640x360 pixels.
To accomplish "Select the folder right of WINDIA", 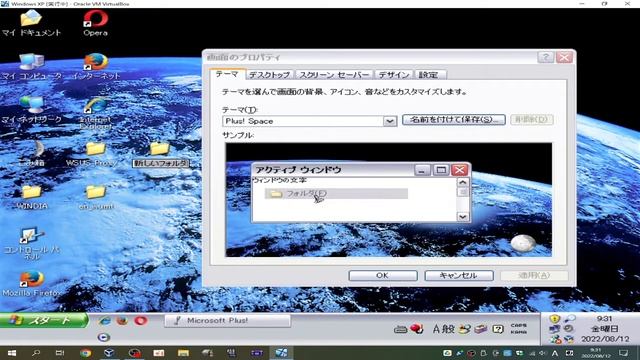I will 96,197.
